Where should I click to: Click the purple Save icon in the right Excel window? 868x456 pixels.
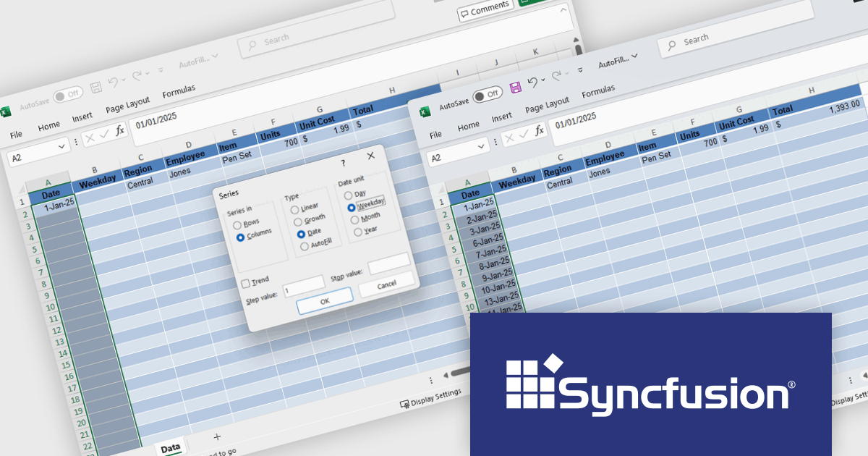(x=516, y=88)
